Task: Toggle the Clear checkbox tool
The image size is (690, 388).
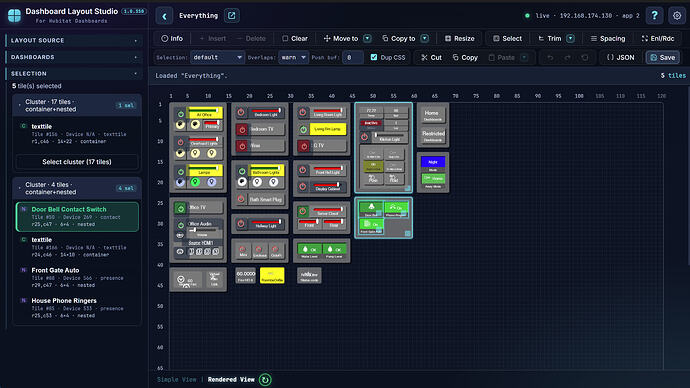Action: [x=295, y=39]
